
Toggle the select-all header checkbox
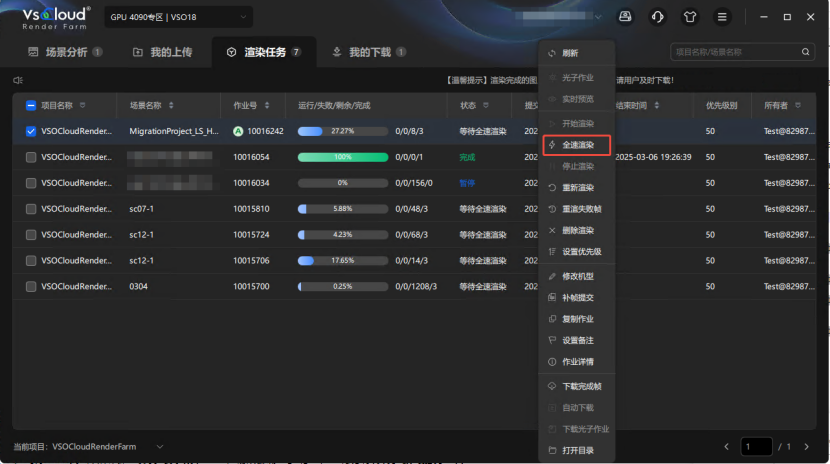coord(31,105)
